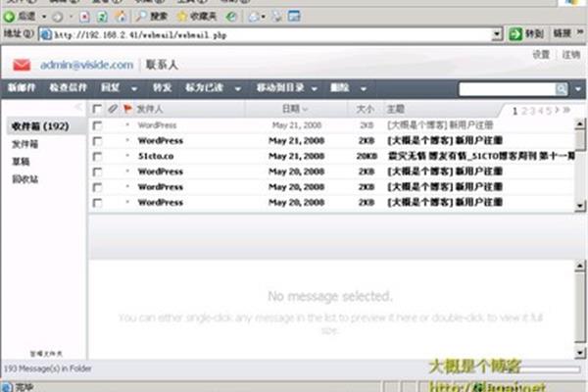Open the Delete (删除) dropdown arrow
Viewport: 588px width, 392px height.
point(363,89)
